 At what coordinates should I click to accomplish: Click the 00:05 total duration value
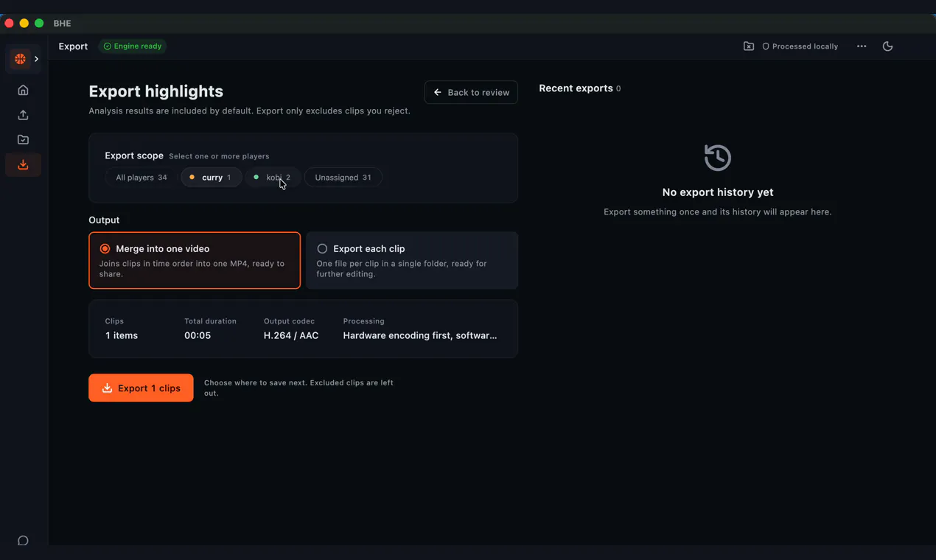[x=198, y=335]
